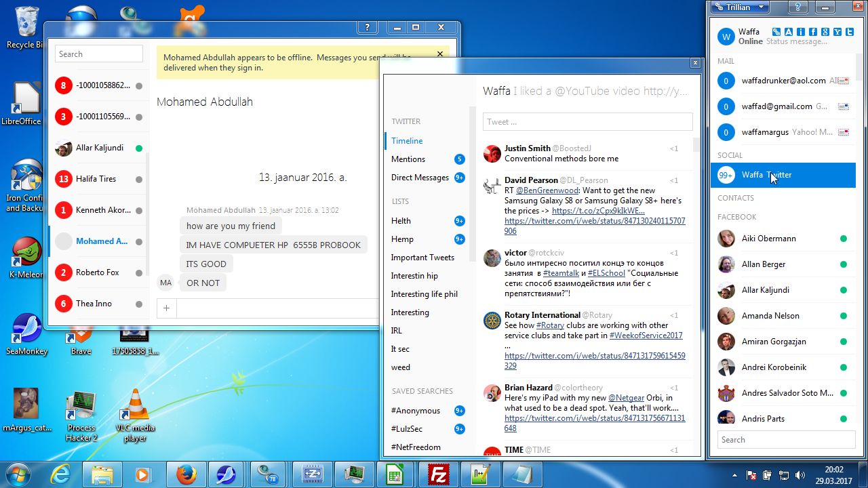Viewport: 868px width, 488px height.
Task: Click Justin Smith's avatar in the timeline
Action: (x=492, y=154)
